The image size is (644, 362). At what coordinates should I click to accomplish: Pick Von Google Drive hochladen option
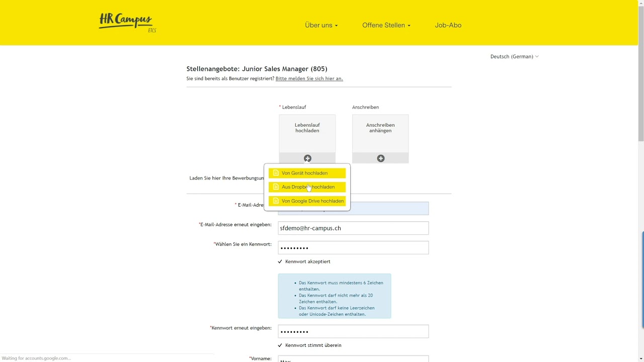tap(307, 201)
